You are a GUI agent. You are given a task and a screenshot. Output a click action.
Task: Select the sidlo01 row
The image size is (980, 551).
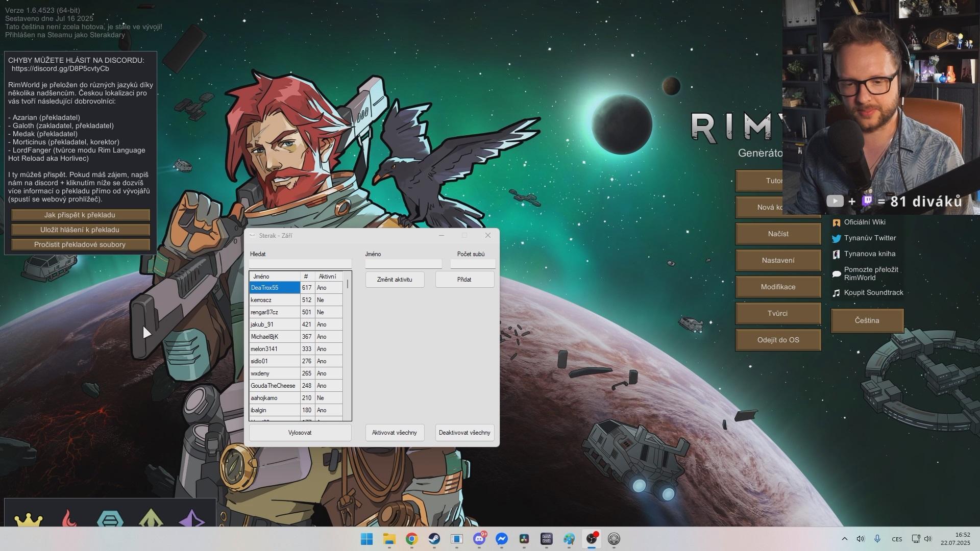pos(296,361)
